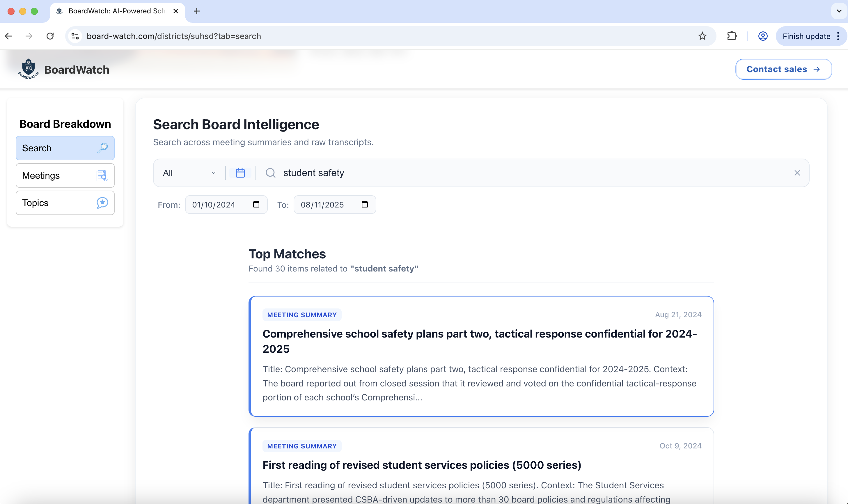Screen dimensions: 848x504
Task: Open the browser extensions puzzle icon
Action: 732,36
